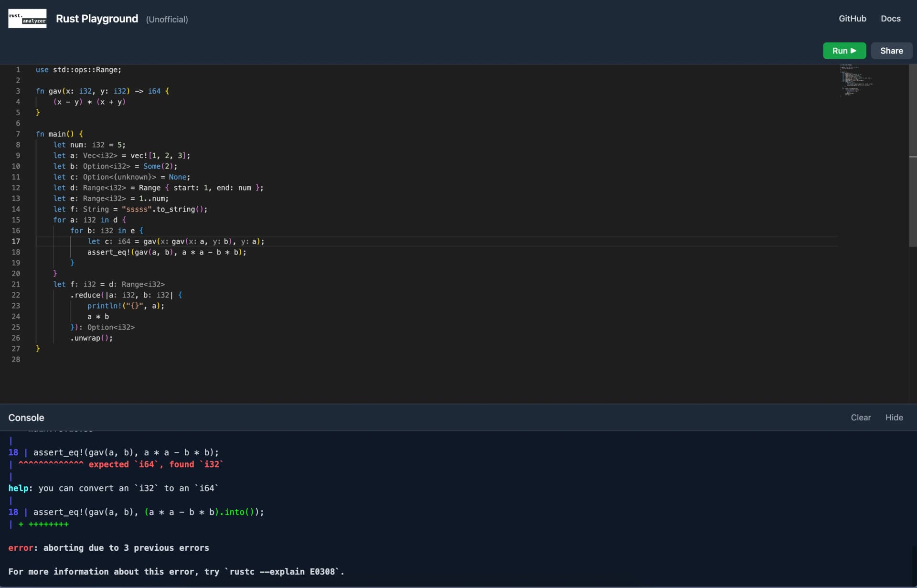
Task: Click the '}): Option<i32>' line
Action: tap(102, 328)
